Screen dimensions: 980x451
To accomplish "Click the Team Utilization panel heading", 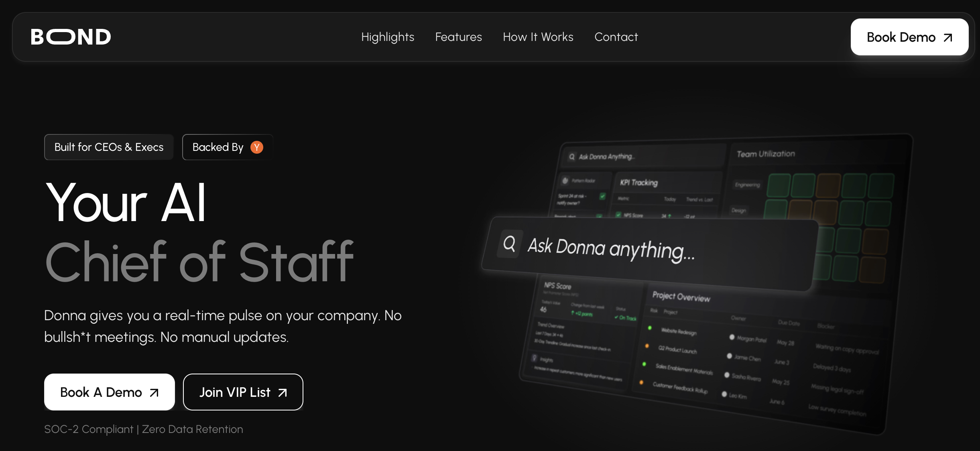I will [766, 154].
